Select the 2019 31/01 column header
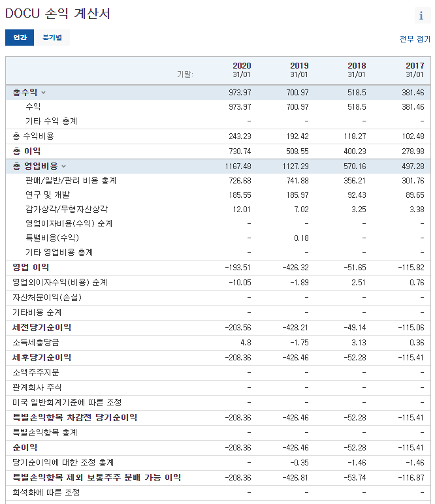435x504 pixels. tap(299, 70)
